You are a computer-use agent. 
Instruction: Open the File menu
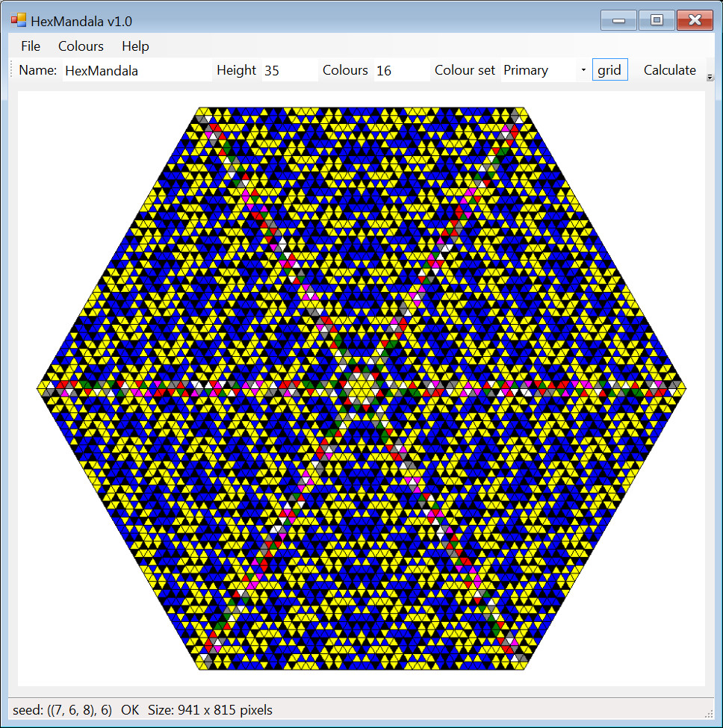[31, 46]
